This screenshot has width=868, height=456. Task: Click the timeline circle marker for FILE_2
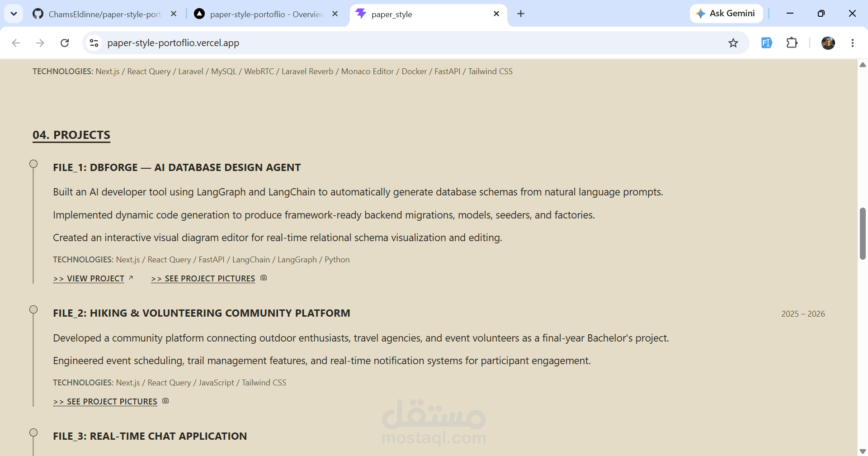33,309
